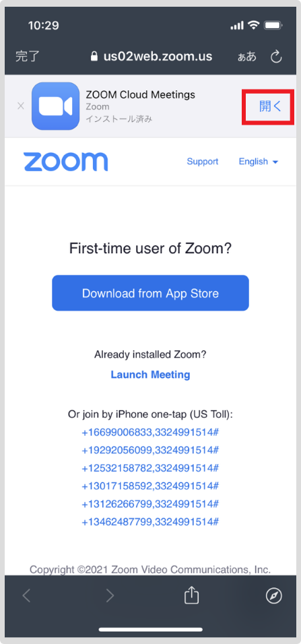Open the share sheet icon
Viewport: 301px width, 644px height.
(191, 595)
